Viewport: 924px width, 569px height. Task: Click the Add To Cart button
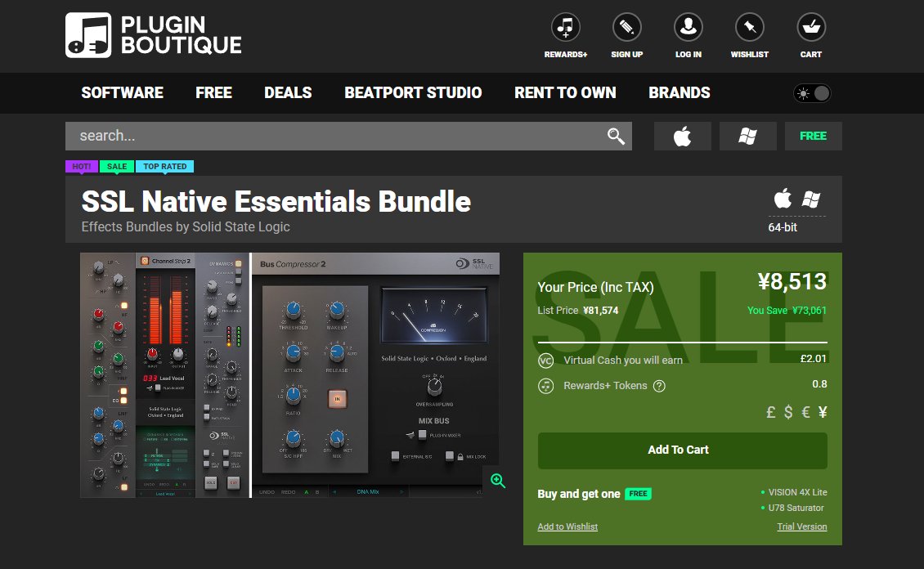[683, 450]
